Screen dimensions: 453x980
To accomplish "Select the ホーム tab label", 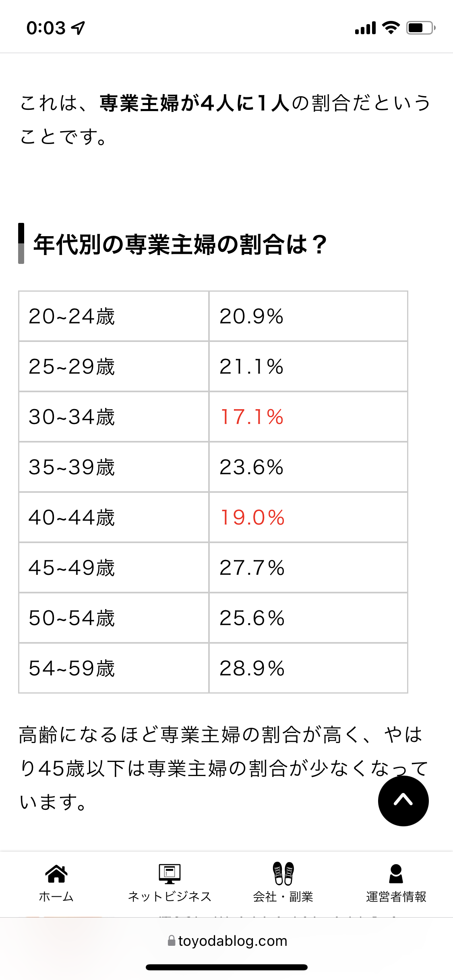I will [x=56, y=897].
